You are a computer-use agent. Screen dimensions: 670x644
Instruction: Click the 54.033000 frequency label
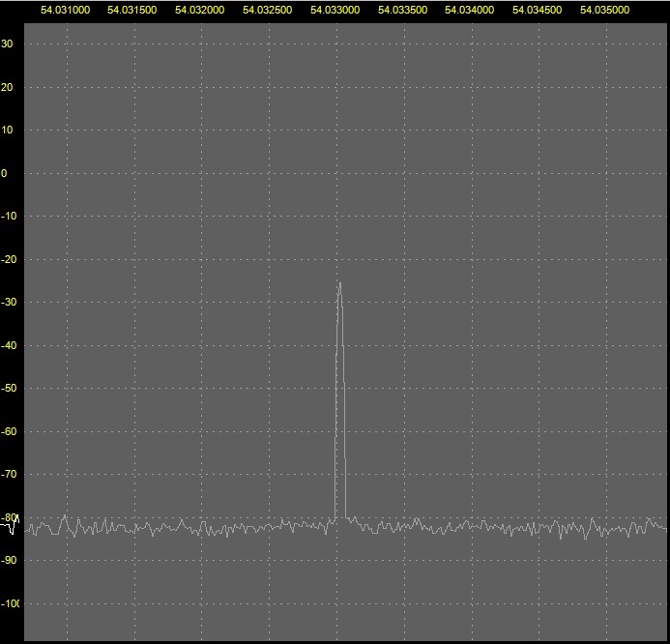pyautogui.click(x=335, y=10)
